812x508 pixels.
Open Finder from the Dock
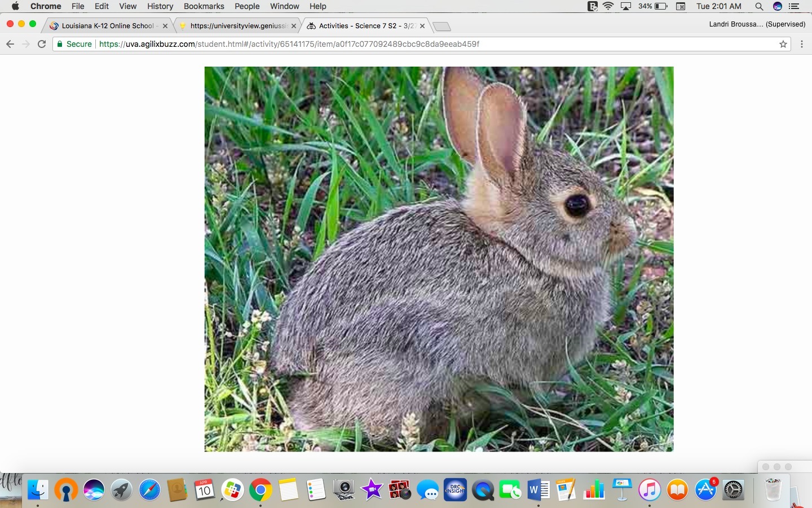(38, 490)
